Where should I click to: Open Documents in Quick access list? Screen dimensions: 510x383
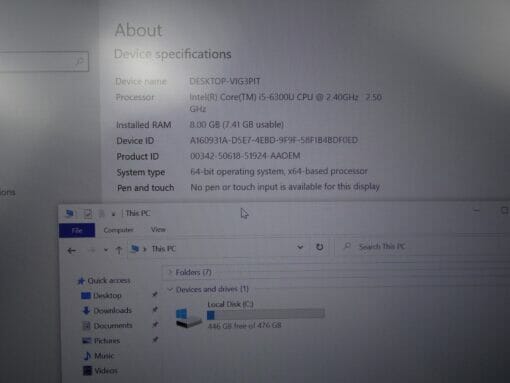pos(113,325)
